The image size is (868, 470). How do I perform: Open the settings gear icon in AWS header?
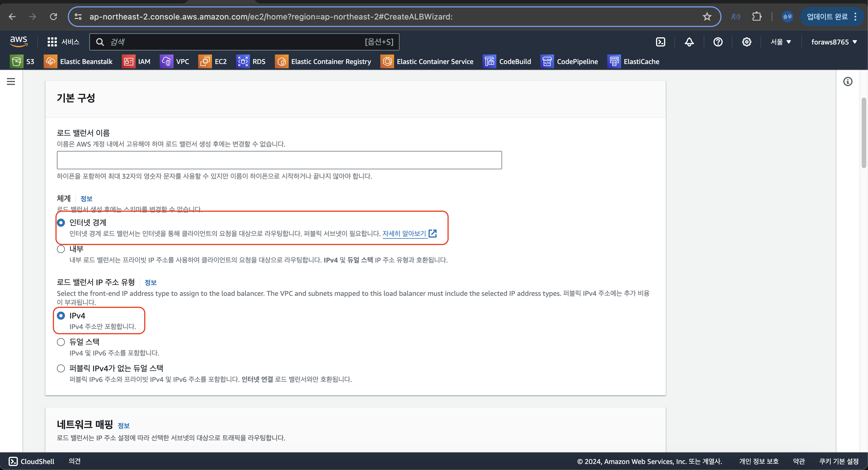[x=746, y=42]
